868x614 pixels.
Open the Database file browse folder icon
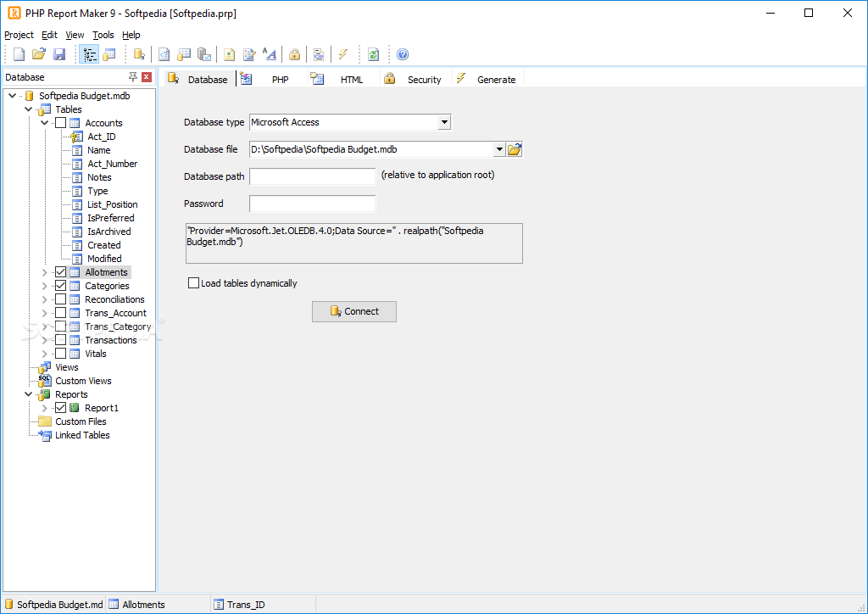pos(515,148)
